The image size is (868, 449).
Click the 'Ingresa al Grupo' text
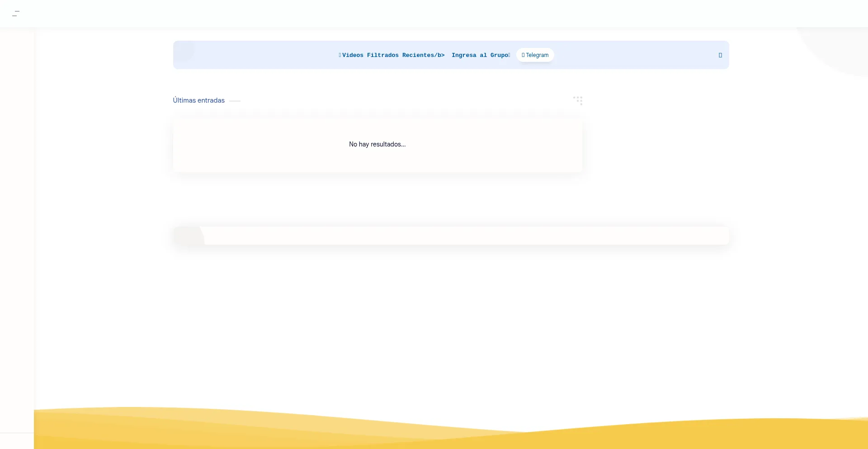[x=480, y=55]
